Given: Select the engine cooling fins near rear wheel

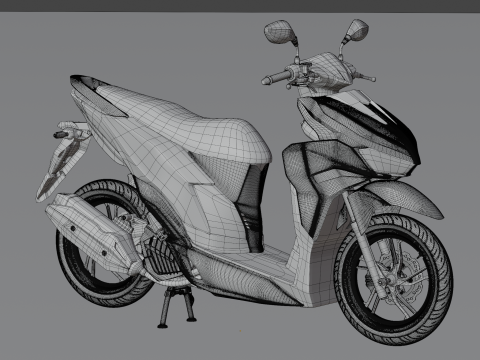Looking at the screenshot, I should pyautogui.click(x=163, y=257).
